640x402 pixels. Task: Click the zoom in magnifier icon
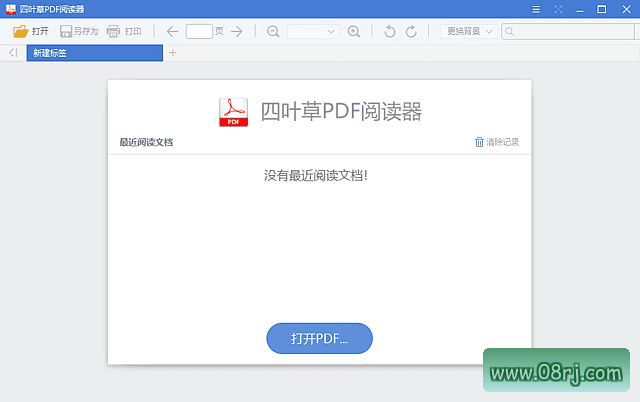tap(353, 31)
